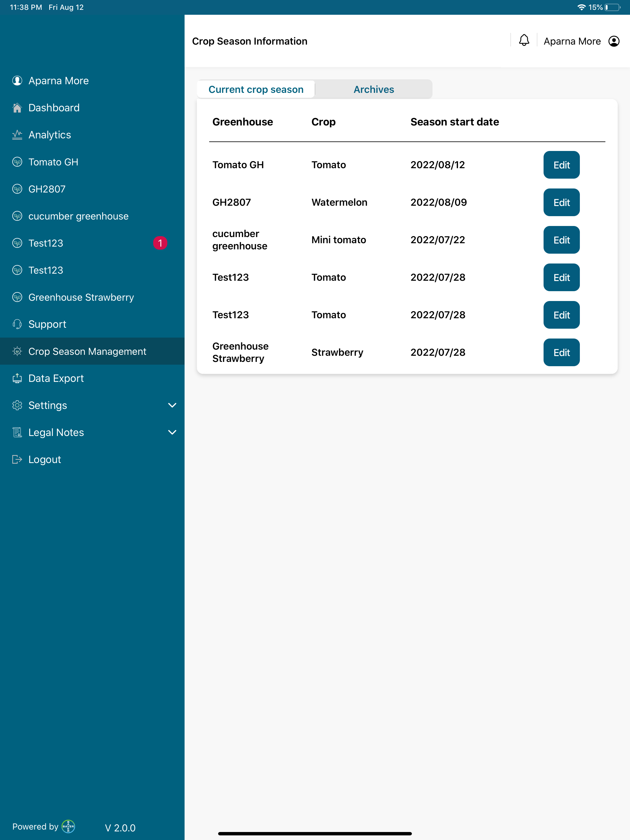This screenshot has height=840, width=630.
Task: Select the 2022/08/09 start date
Action: [x=438, y=202]
